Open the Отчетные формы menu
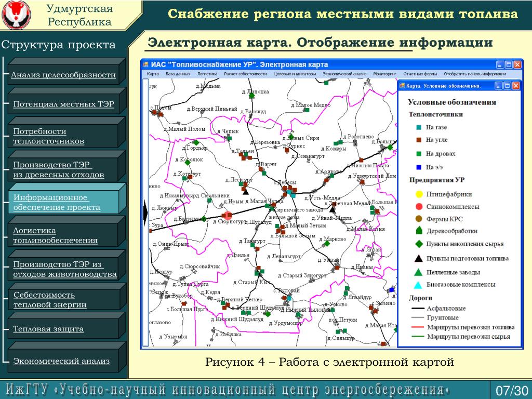532x399 pixels. 420,74
